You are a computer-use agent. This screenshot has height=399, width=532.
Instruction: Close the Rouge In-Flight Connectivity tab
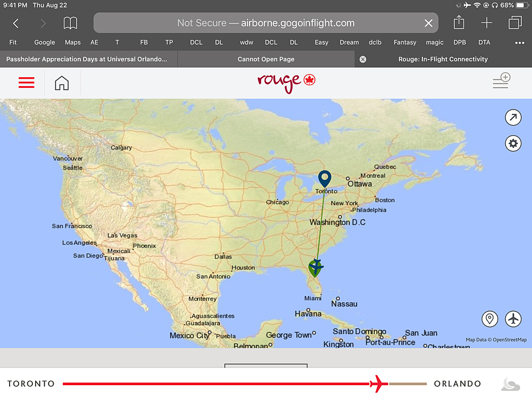tap(363, 60)
